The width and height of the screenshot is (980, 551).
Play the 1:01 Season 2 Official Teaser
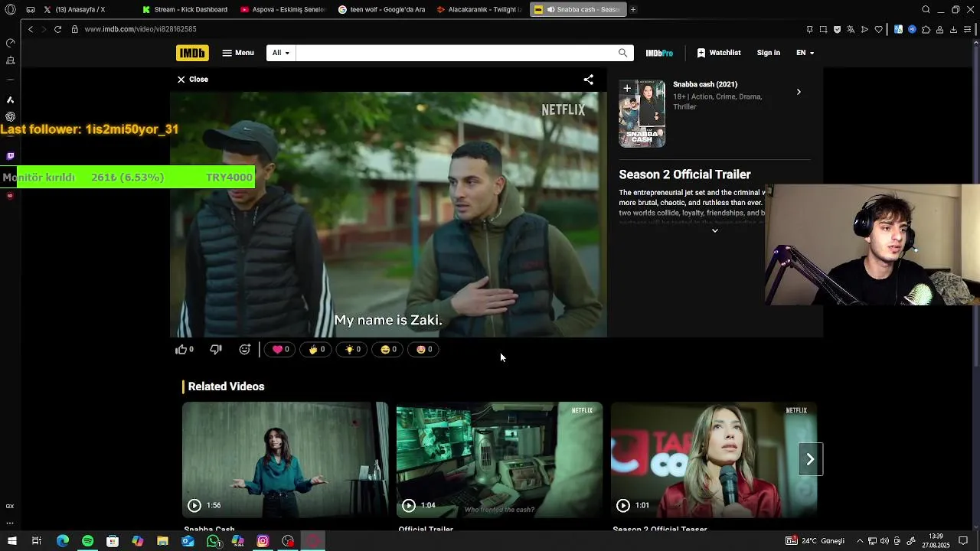tap(714, 460)
